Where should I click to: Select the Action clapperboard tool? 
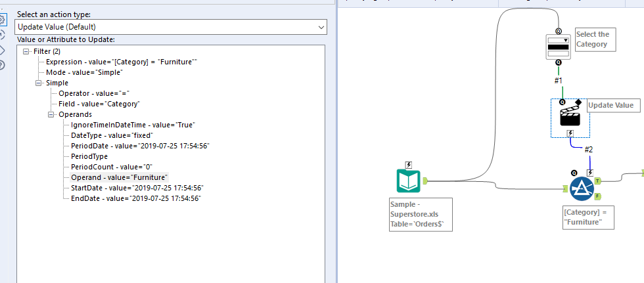[x=570, y=117]
